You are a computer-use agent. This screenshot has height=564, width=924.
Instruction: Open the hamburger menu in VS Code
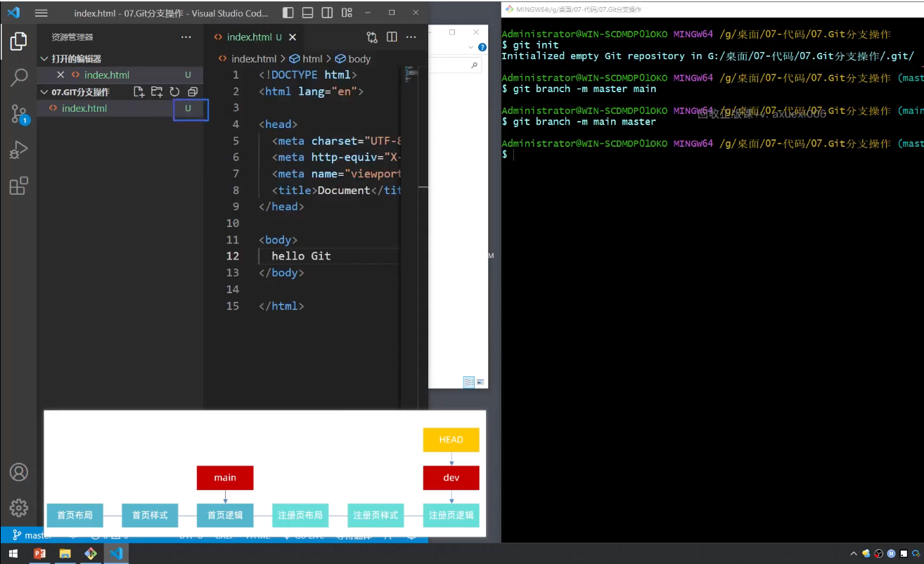click(x=42, y=13)
